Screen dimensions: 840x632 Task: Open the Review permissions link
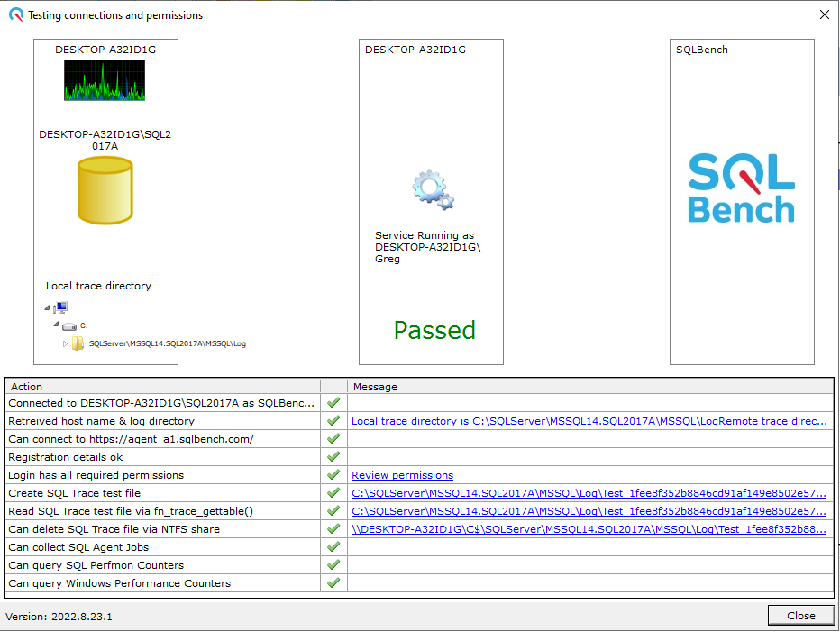(x=402, y=475)
